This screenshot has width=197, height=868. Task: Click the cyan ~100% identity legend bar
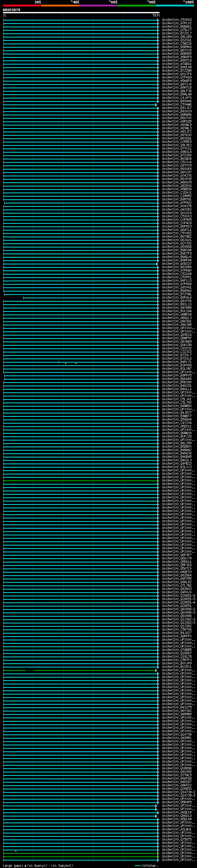point(175,6)
